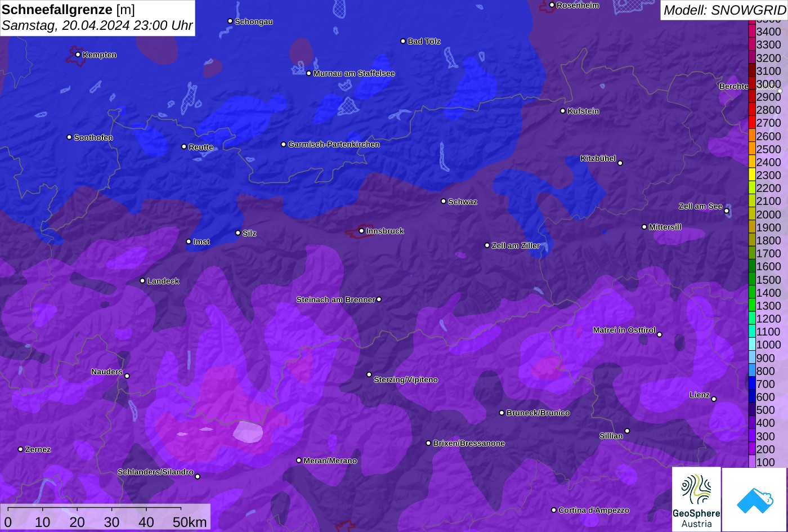Click the "Modell: SNOWGRID" label
Image resolution: width=788 pixels, height=532 pixels.
coord(724,10)
